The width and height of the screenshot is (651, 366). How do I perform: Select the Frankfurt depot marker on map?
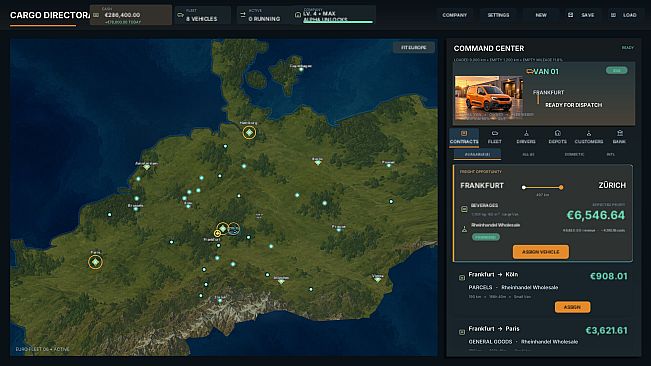pos(223,228)
